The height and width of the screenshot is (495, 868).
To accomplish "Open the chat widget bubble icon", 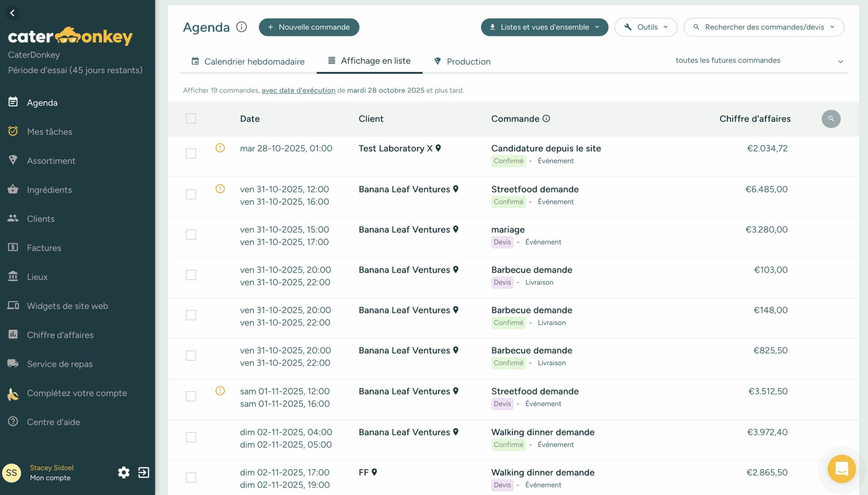I will coord(842,469).
